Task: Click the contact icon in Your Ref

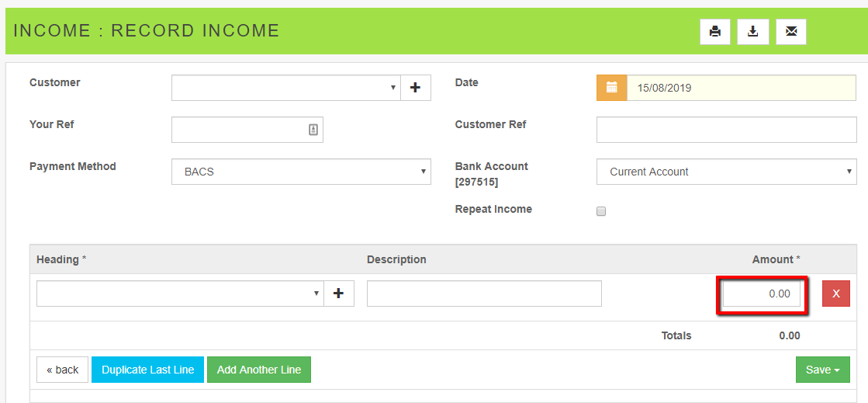Action: coord(313,130)
